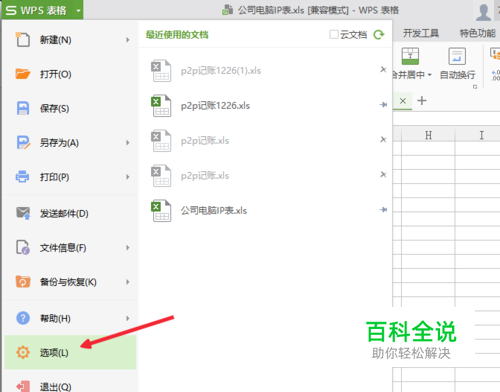Switch to the 开发工具 ribbon tab

point(421,33)
